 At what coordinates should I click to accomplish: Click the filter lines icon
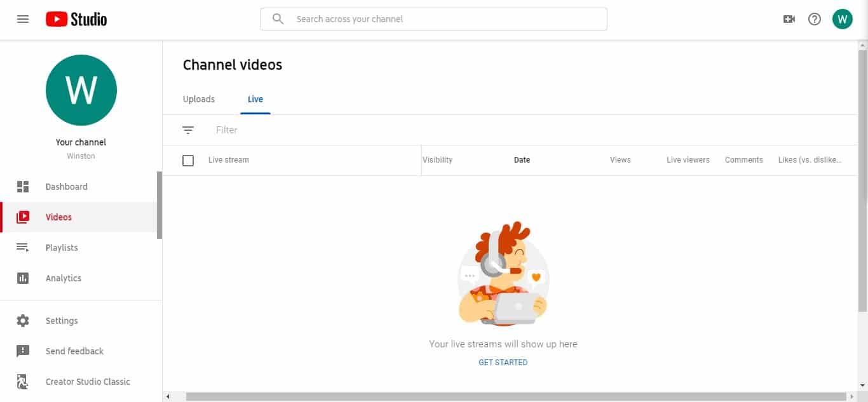click(x=188, y=130)
